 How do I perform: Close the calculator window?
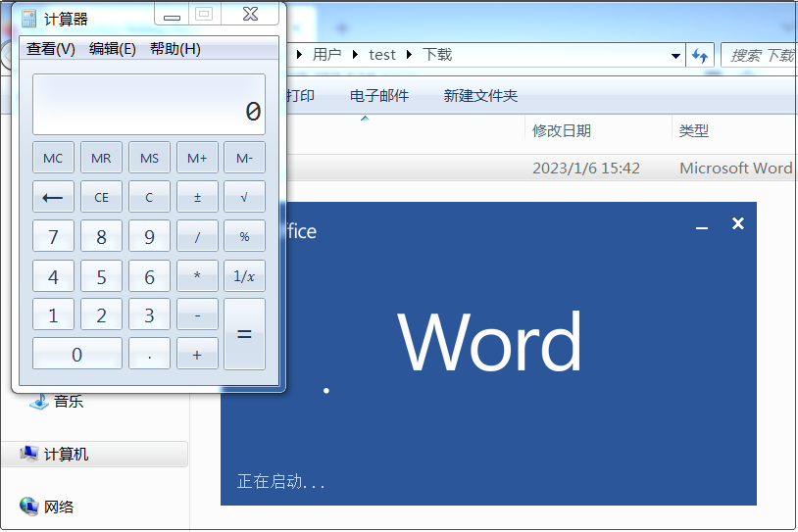pos(250,15)
